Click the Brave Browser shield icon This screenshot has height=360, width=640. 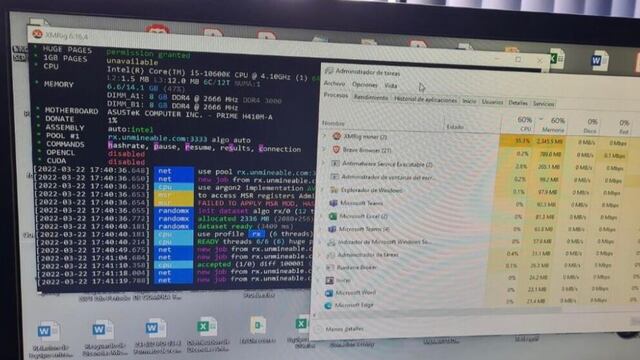click(x=336, y=150)
